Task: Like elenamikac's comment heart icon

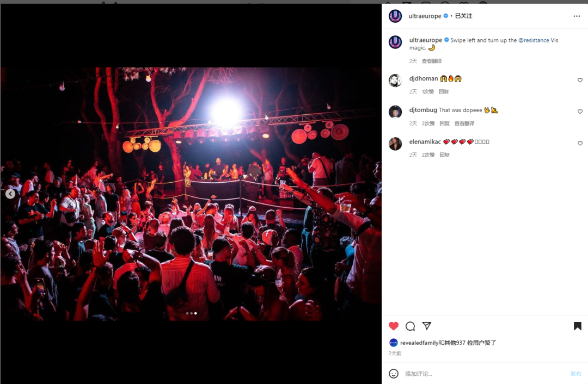Action: point(580,144)
